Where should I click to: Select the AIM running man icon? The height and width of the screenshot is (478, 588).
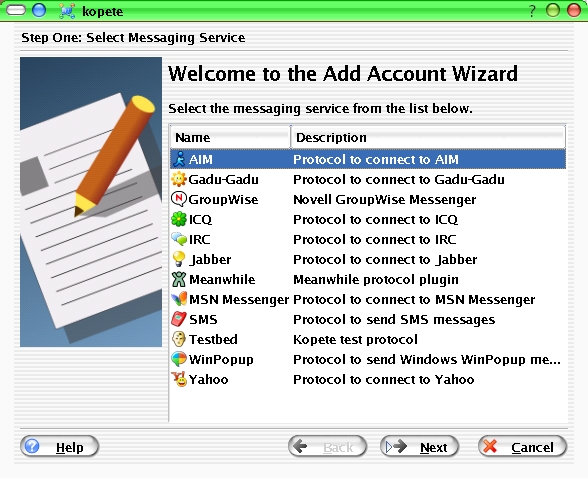(179, 159)
